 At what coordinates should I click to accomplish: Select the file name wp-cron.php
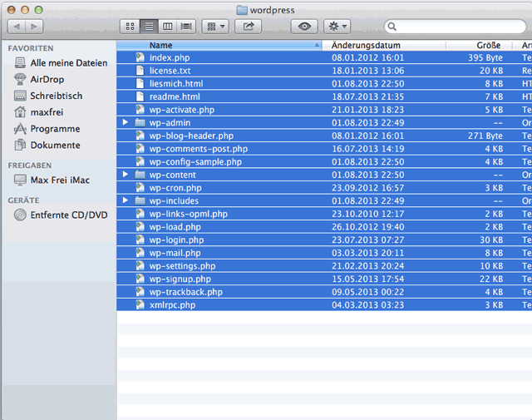175,188
